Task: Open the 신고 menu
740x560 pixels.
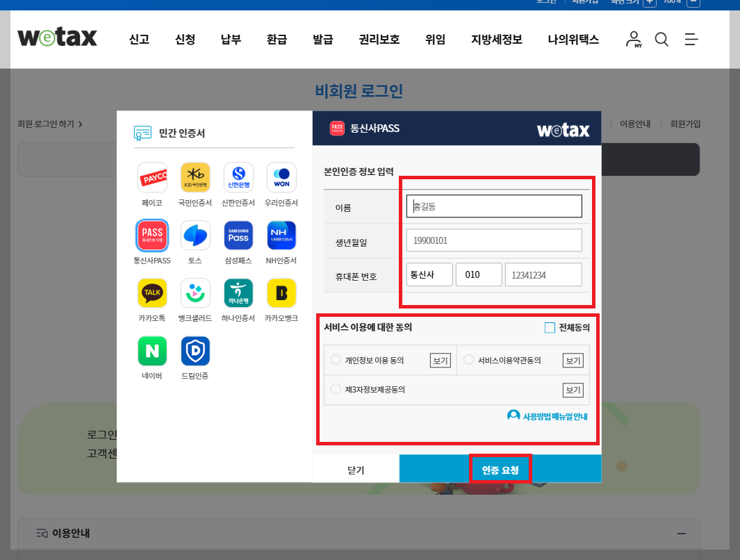Action: click(x=139, y=39)
